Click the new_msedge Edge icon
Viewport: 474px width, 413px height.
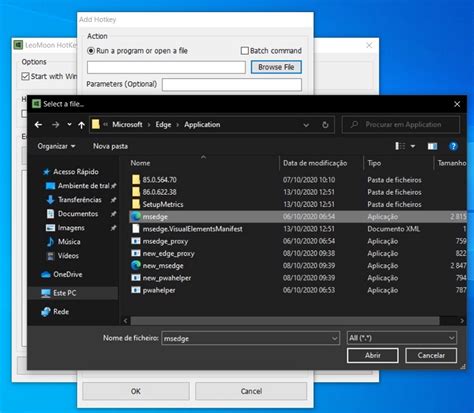point(136,266)
